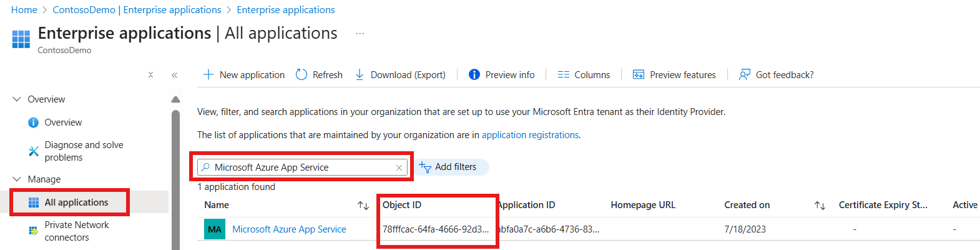Go to Home breadcrumb
980x250 pixels.
point(24,10)
